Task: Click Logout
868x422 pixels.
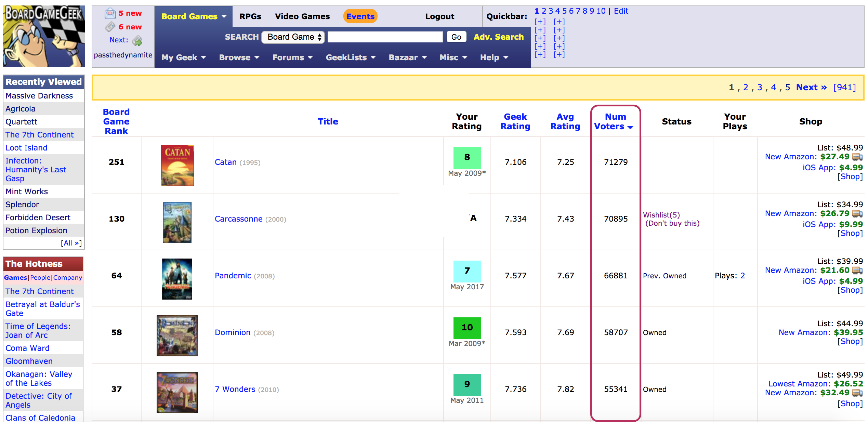Action: (440, 16)
